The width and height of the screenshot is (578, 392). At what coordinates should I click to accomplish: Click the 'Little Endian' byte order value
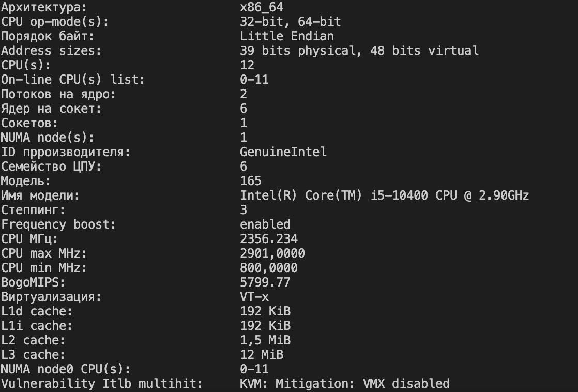point(287,36)
